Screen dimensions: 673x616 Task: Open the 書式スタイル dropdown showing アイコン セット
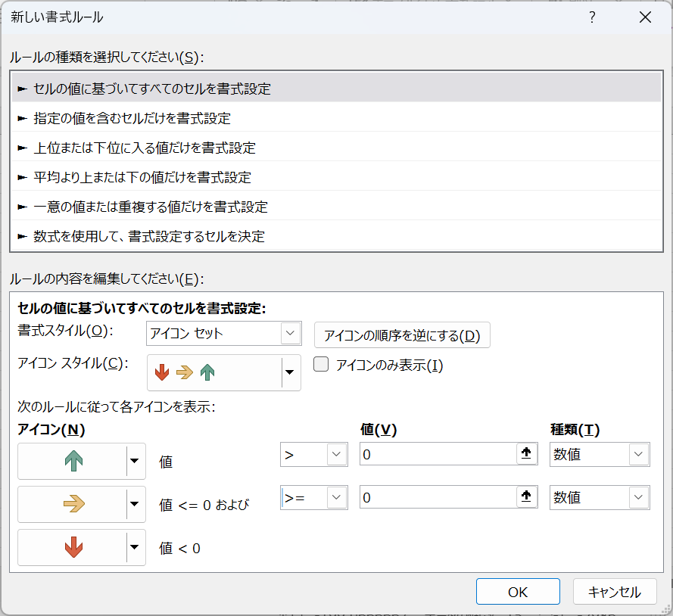point(223,333)
